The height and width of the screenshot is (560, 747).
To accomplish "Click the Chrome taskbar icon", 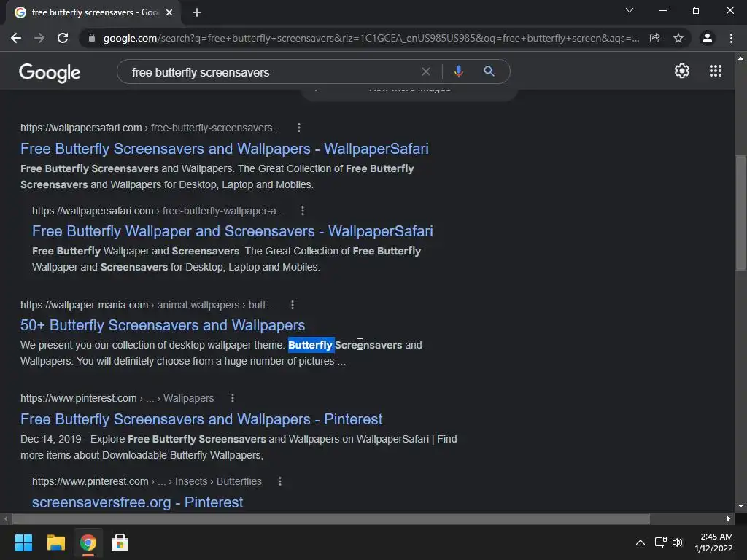I will click(88, 542).
